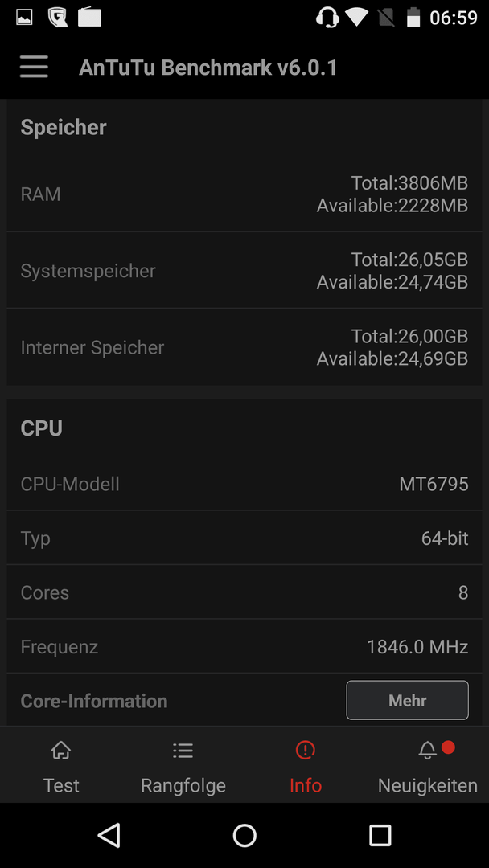This screenshot has height=868, width=489.
Task: Tap the CPU-Modell MT6795 row
Action: coord(244,484)
